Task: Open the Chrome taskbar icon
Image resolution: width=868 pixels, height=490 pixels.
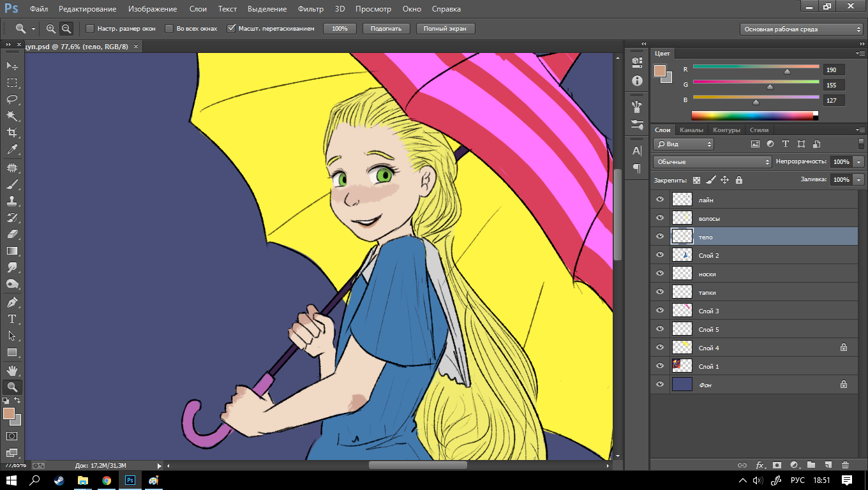Action: click(x=106, y=480)
